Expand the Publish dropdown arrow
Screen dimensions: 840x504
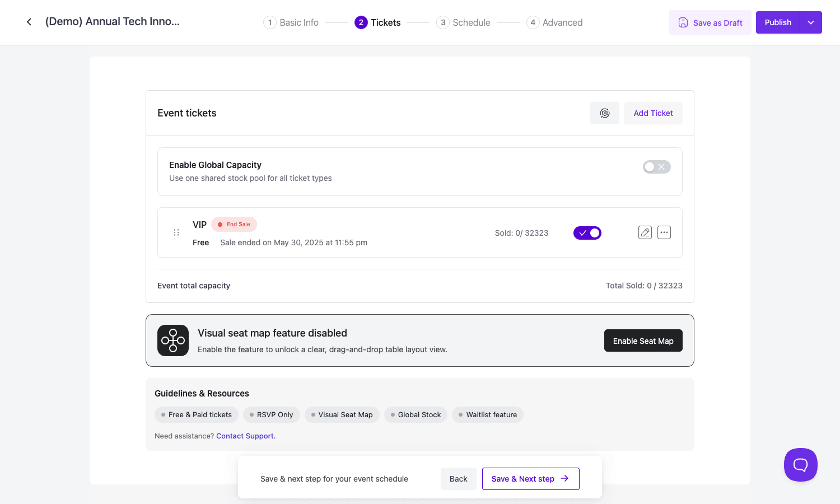tap(811, 22)
